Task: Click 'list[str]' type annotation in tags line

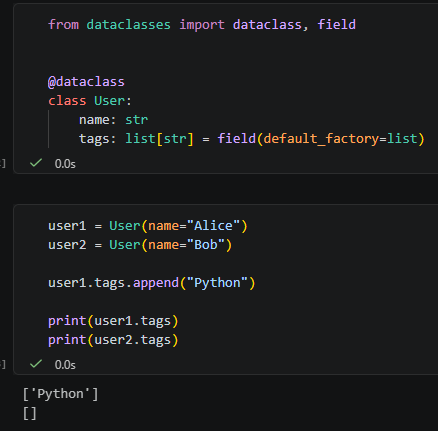Action: [x=159, y=139]
